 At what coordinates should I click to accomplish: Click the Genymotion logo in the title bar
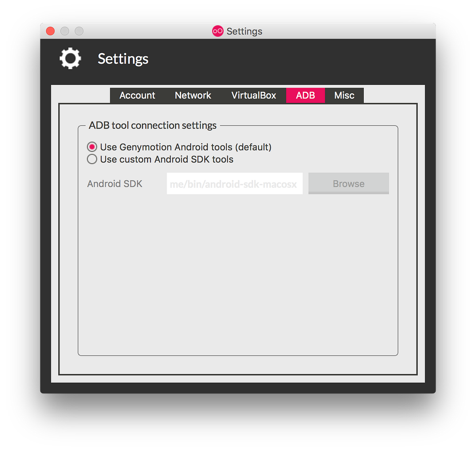pos(217,31)
